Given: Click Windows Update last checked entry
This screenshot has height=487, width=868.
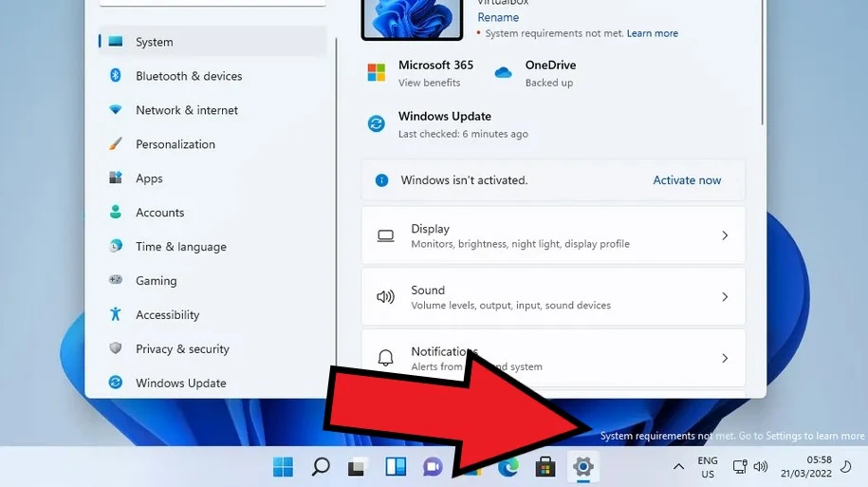Looking at the screenshot, I should tap(463, 134).
